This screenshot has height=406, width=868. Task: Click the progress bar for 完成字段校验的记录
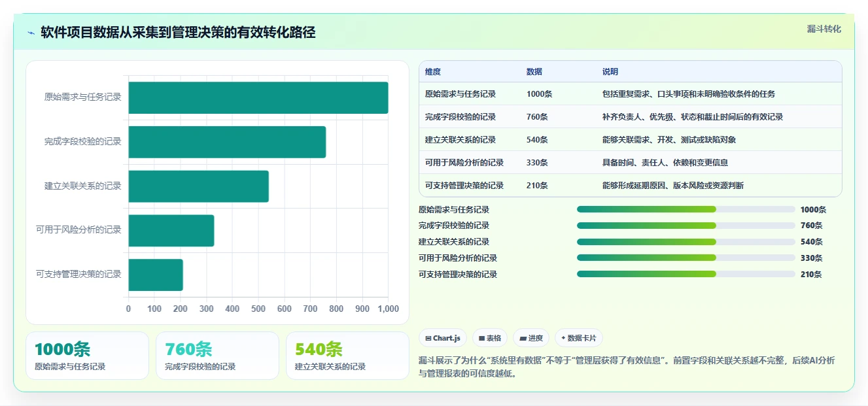(686, 226)
